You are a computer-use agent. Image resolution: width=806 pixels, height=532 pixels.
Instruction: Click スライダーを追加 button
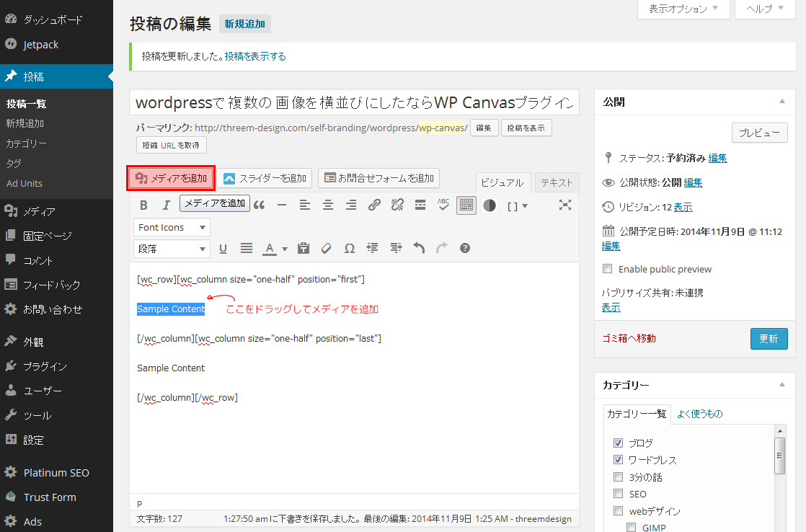click(x=264, y=178)
